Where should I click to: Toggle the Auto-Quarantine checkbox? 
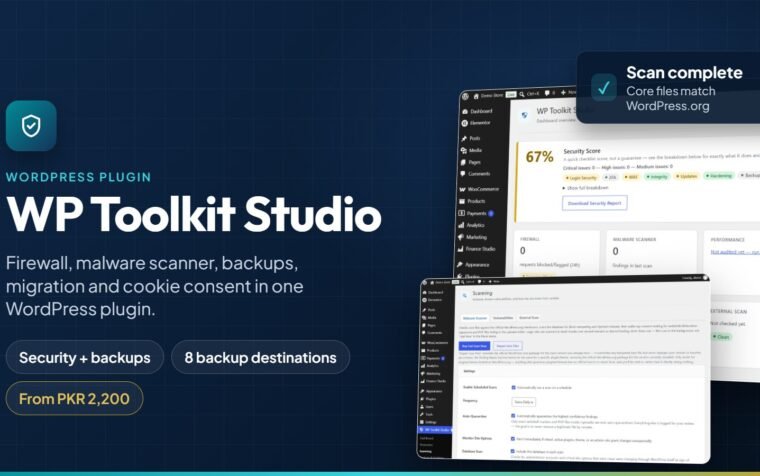(513, 416)
